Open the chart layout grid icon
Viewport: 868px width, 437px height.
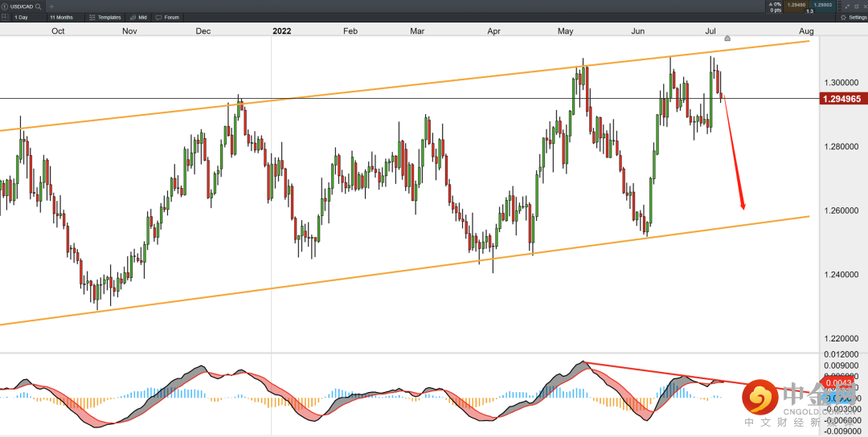pos(5,17)
